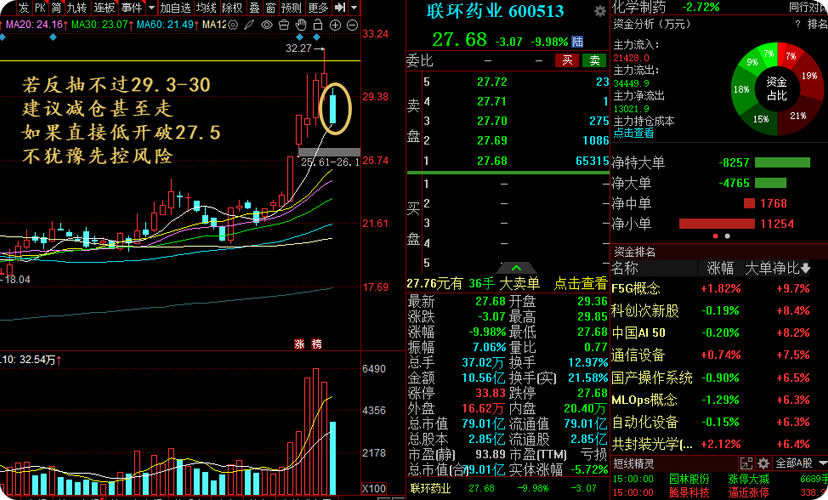The width and height of the screenshot is (828, 500).
Task: Click the jump-to-end arrow icon in top toolbar
Action: [340, 7]
